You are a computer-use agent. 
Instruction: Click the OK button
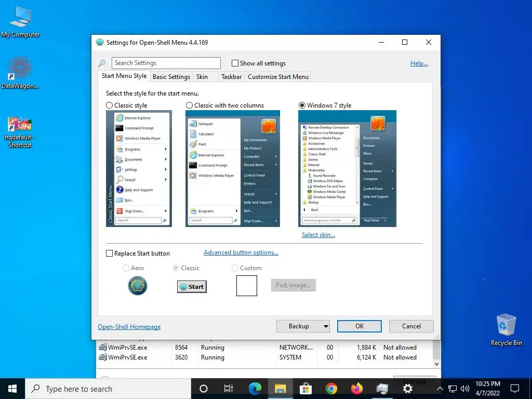(360, 326)
